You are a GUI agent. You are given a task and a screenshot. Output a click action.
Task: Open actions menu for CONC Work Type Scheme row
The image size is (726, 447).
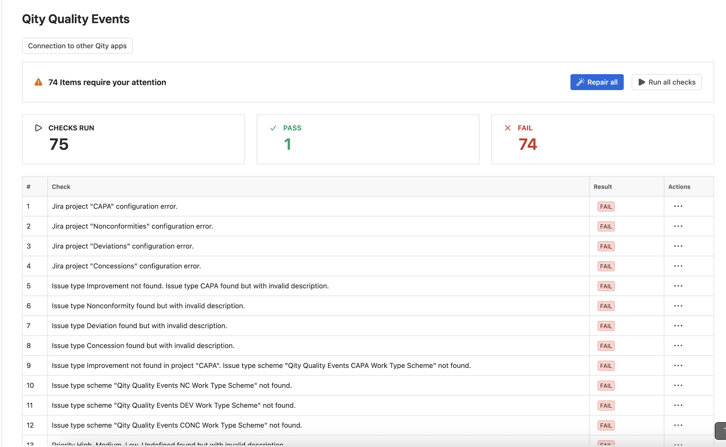pos(678,426)
